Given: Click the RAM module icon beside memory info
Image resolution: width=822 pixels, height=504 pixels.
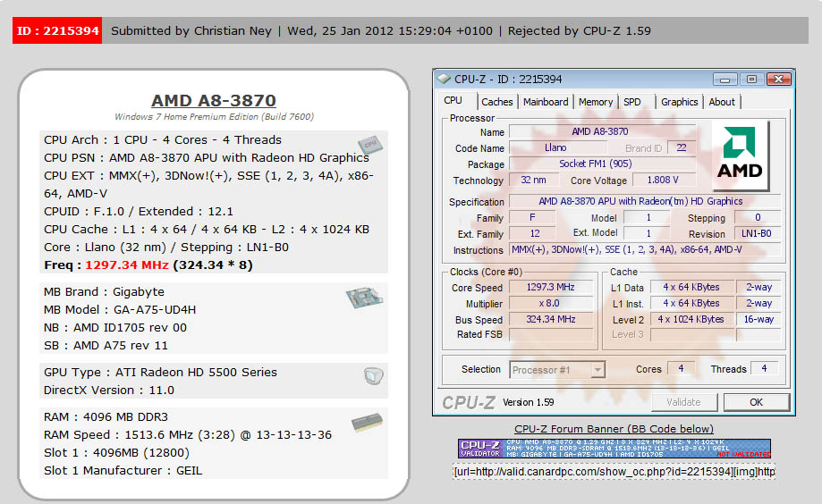Looking at the screenshot, I should click(x=367, y=423).
